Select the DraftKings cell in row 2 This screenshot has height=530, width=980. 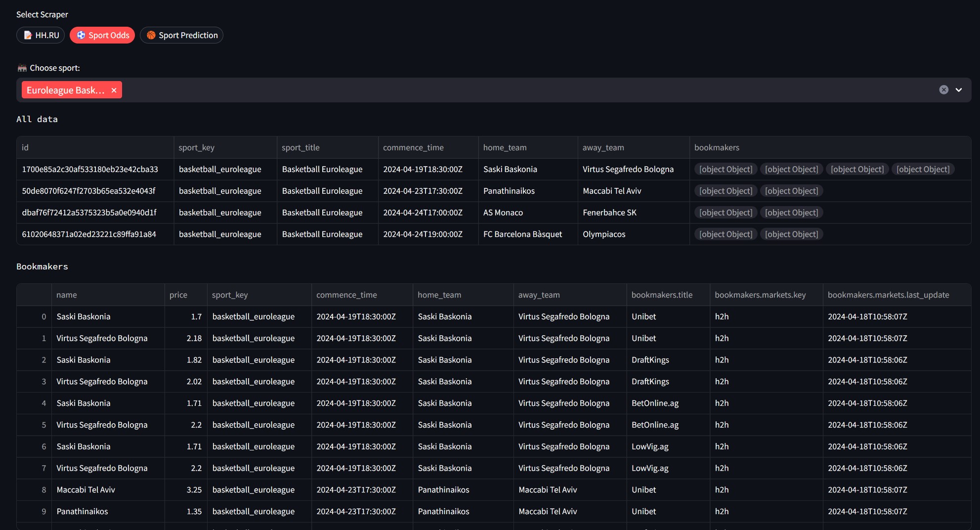pyautogui.click(x=650, y=360)
